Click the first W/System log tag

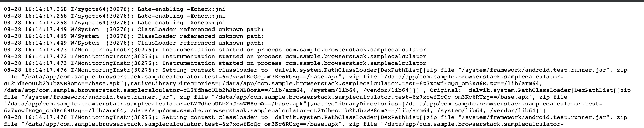tap(85, 30)
